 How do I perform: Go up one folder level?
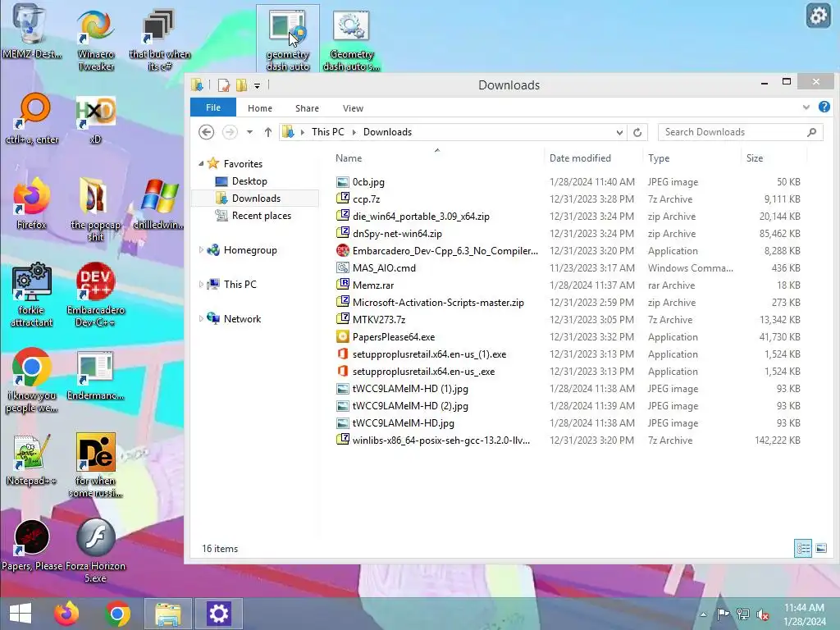268,132
